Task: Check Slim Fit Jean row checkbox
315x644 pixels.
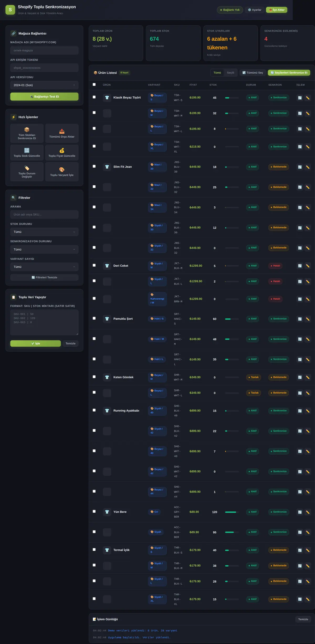Action: tap(94, 166)
